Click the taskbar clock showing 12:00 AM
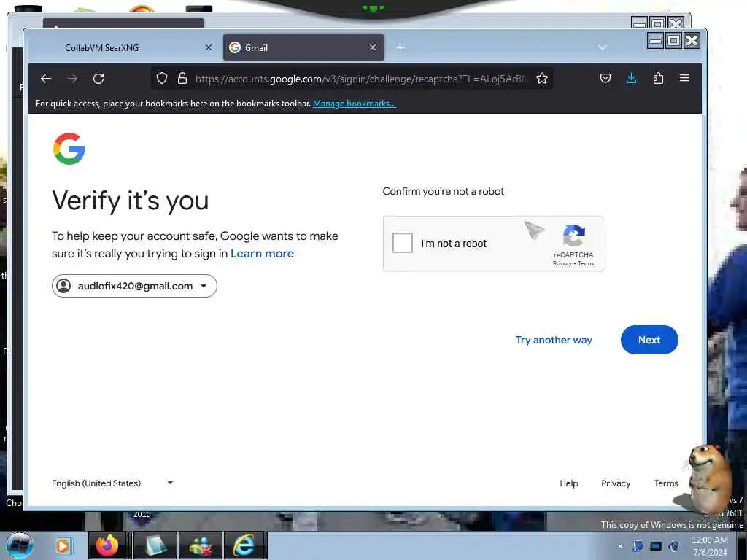This screenshot has width=747, height=560. pos(710,546)
